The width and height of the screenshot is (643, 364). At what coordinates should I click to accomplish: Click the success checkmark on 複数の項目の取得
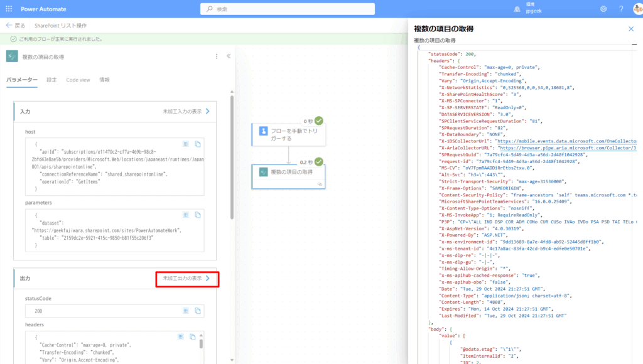pyautogui.click(x=318, y=162)
